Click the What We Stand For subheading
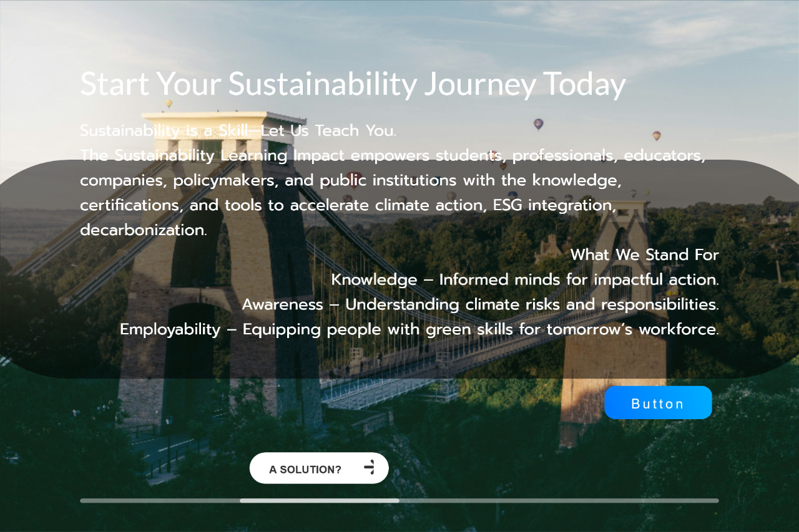This screenshot has width=799, height=532. (x=644, y=254)
